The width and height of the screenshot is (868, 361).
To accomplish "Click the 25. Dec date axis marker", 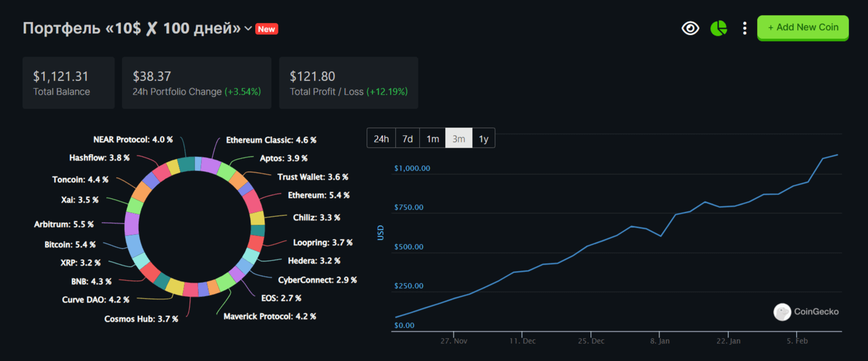I will [x=592, y=341].
